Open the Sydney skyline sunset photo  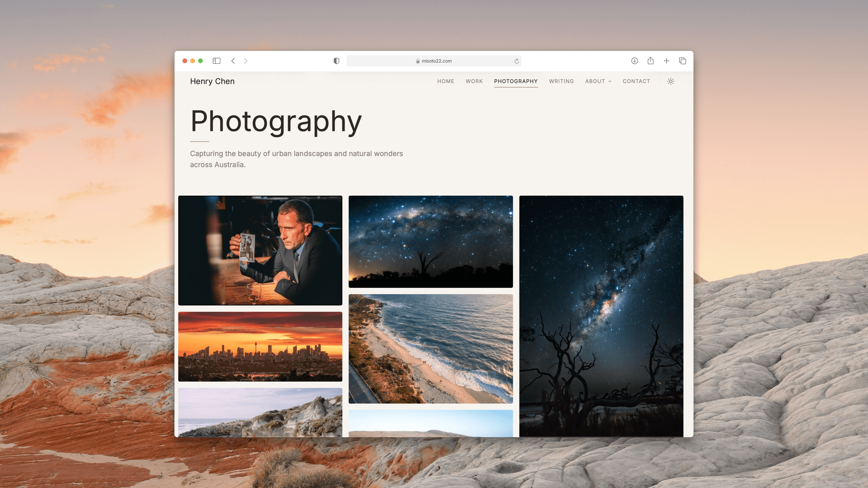pos(260,347)
